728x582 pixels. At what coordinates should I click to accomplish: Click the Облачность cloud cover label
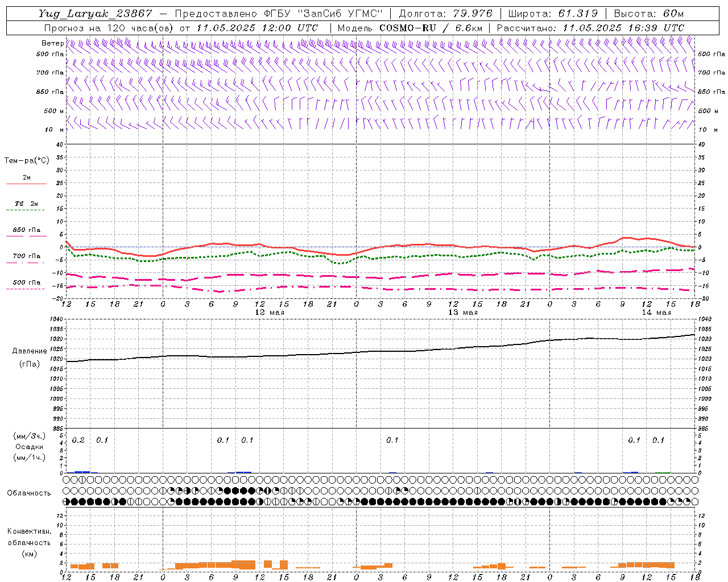pos(29,493)
